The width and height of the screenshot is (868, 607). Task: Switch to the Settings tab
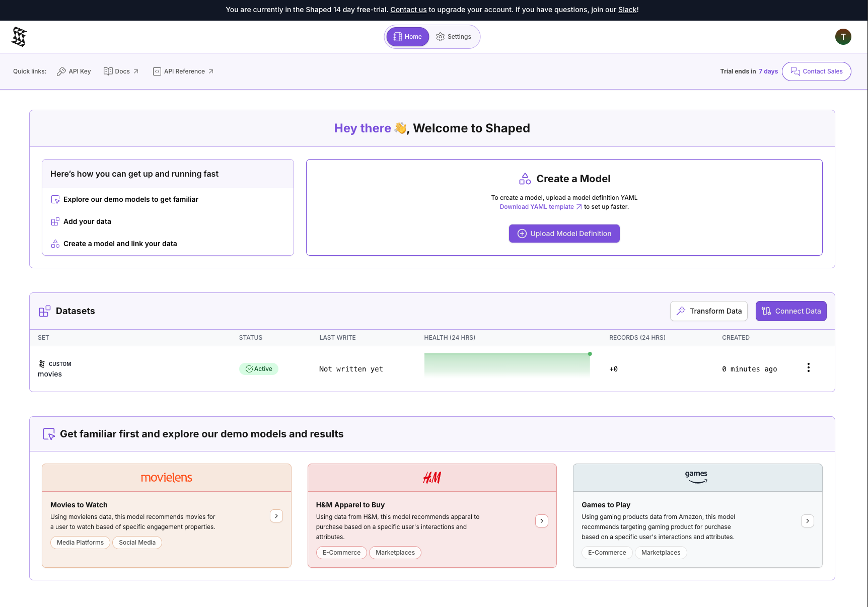point(454,37)
